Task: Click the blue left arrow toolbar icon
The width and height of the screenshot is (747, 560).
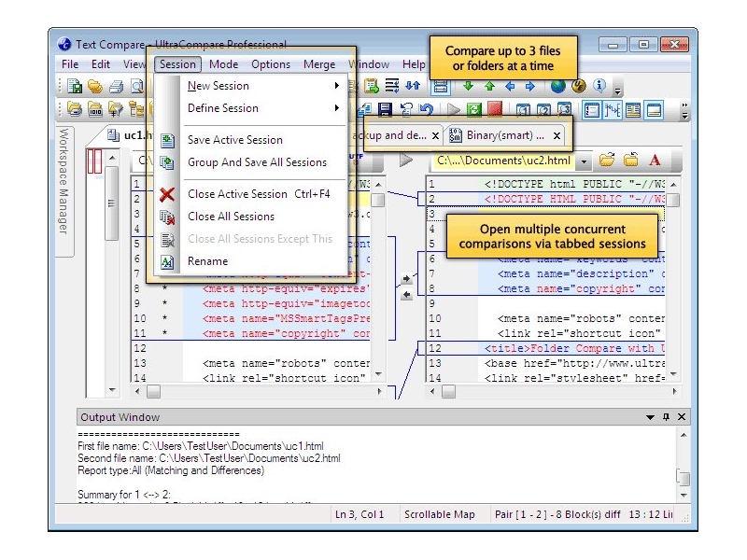Action: [510, 86]
